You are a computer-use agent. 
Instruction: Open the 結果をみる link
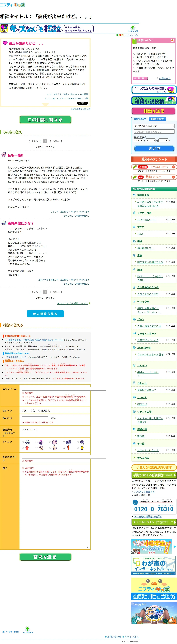[165, 79]
